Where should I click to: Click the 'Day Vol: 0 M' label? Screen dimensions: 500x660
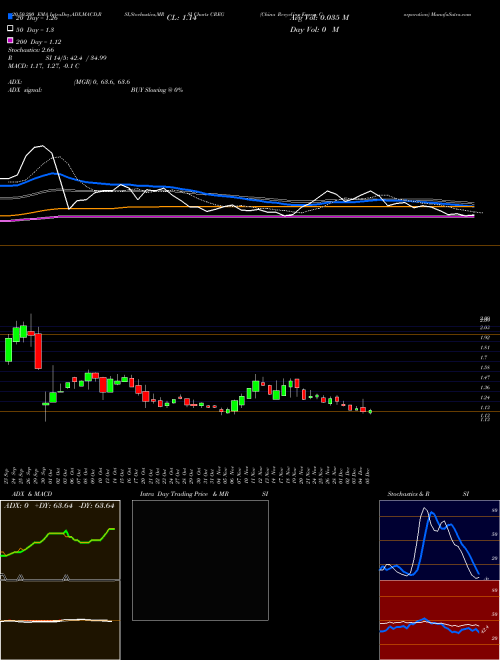[x=314, y=29]
